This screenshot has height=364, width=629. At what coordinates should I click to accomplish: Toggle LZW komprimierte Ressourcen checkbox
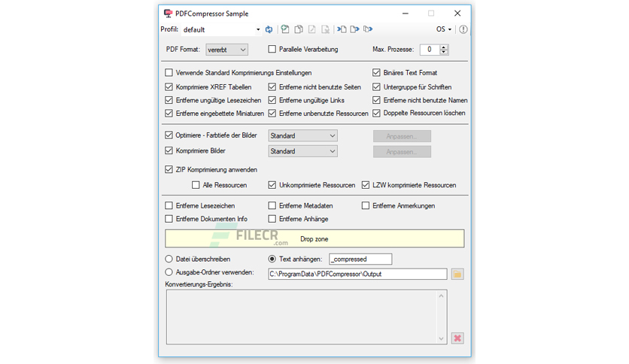(x=366, y=185)
